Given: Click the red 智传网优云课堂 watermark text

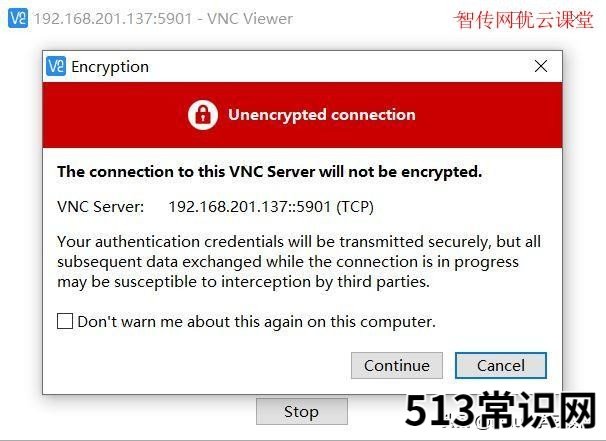Looking at the screenshot, I should [x=524, y=20].
